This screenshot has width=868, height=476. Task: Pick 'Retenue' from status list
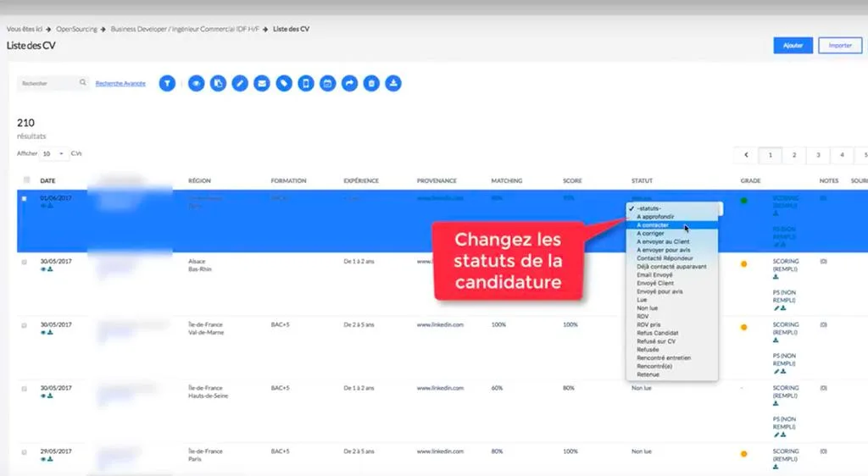click(672, 374)
